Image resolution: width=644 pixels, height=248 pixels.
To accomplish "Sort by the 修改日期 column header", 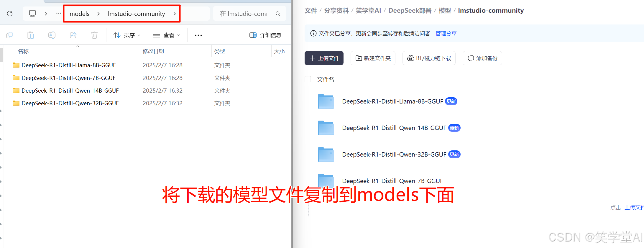I will [x=153, y=51].
